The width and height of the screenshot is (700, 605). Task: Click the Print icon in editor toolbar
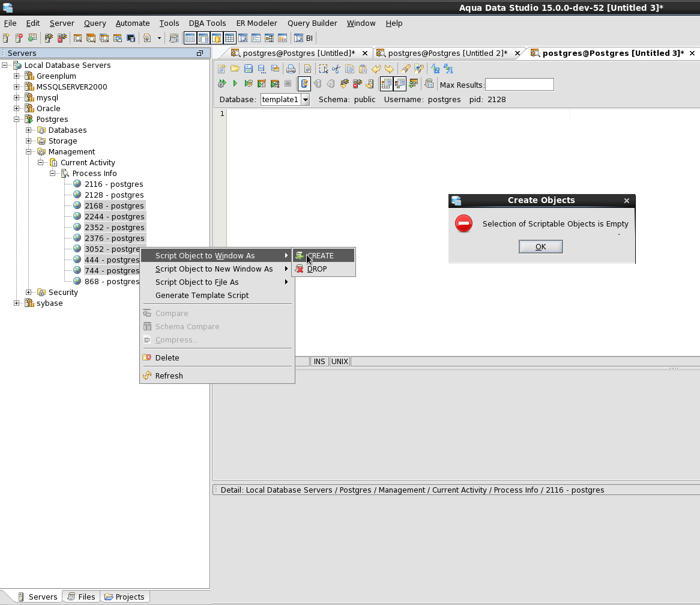point(291,69)
